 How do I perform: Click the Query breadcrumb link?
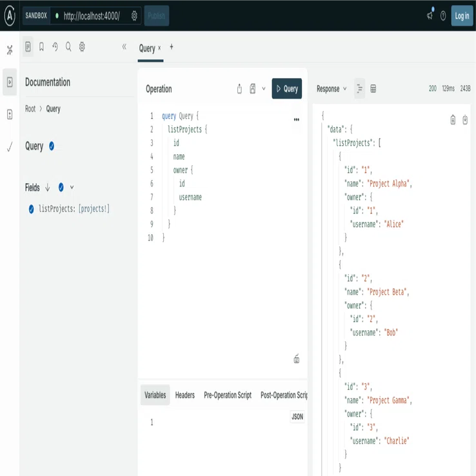(x=53, y=108)
